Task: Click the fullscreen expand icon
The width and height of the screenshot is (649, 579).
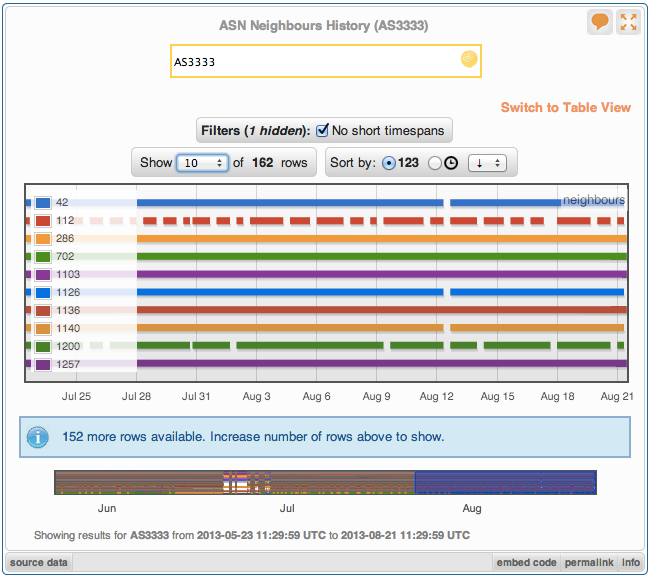Action: click(628, 22)
